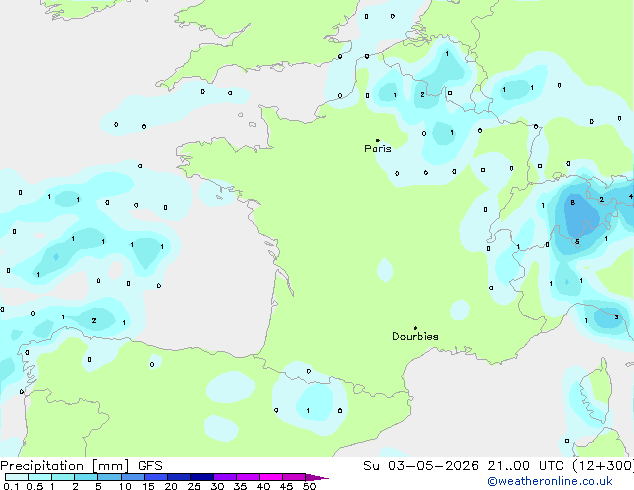The image size is (634, 490).
Task: Choose the 2–5 mm legend color box
Action: [86, 477]
